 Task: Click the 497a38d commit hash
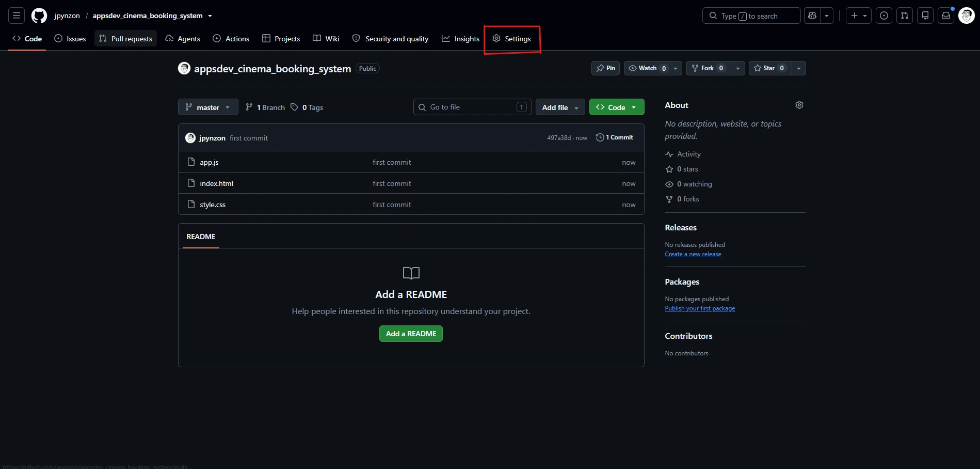tap(559, 138)
